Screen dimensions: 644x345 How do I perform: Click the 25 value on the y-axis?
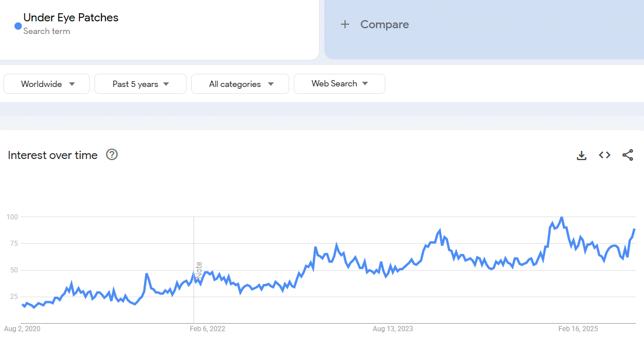[x=14, y=297]
